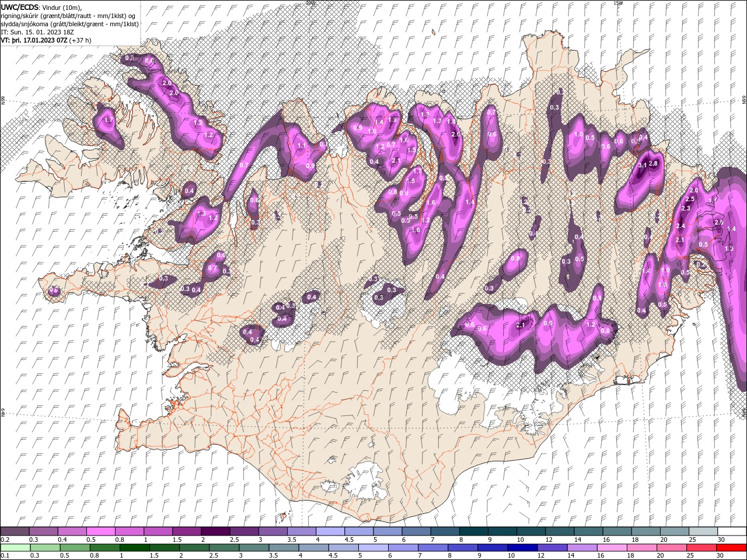Click the '(+37 h)' forecast offset text
Viewport: 747px width, 560px height.
click(80, 40)
